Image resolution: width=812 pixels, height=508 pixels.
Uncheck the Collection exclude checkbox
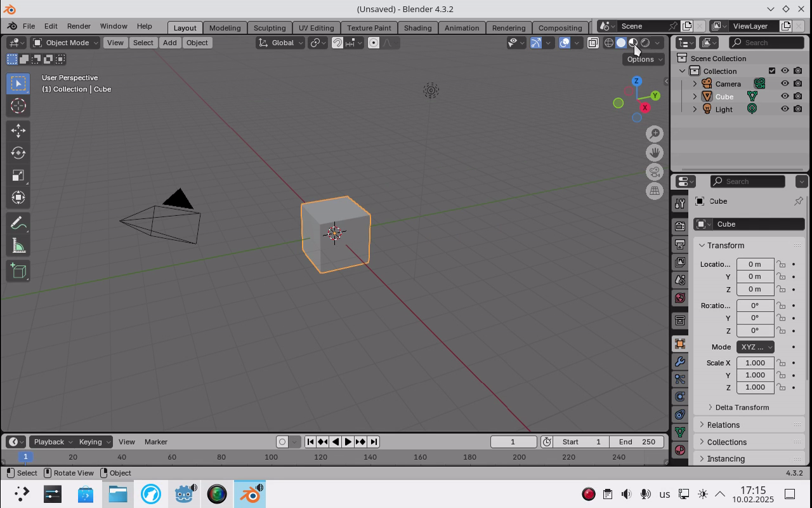point(772,71)
